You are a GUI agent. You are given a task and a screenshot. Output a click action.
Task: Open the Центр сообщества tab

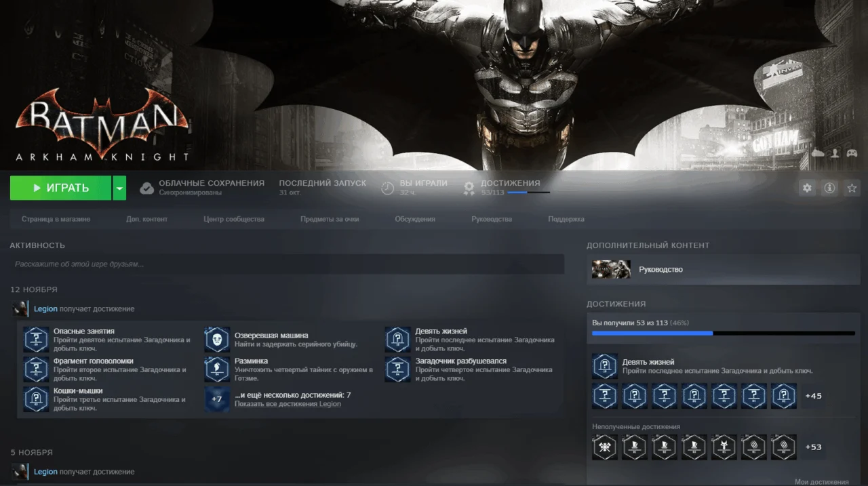(234, 219)
